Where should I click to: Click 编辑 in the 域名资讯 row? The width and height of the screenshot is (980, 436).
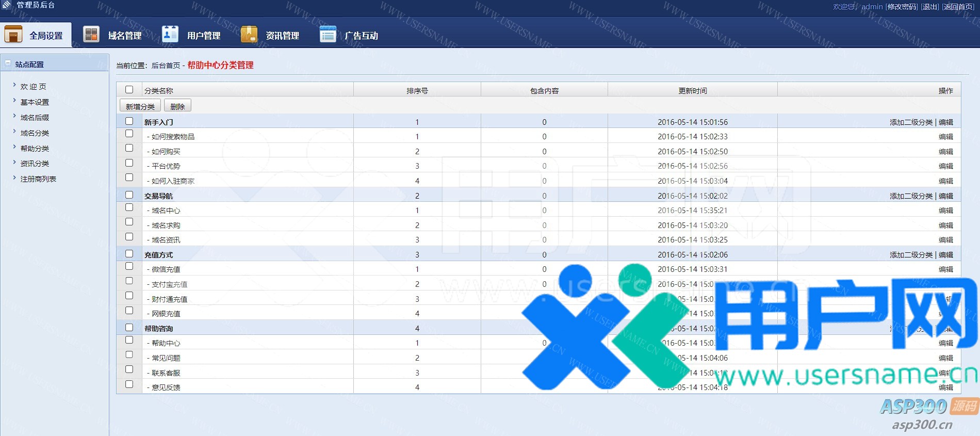(x=946, y=240)
